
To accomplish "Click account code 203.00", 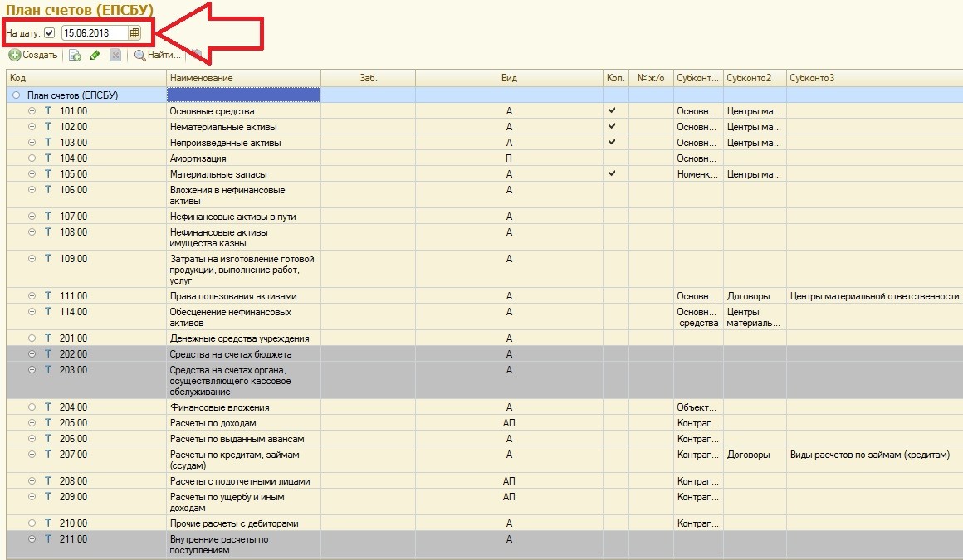I will (74, 370).
